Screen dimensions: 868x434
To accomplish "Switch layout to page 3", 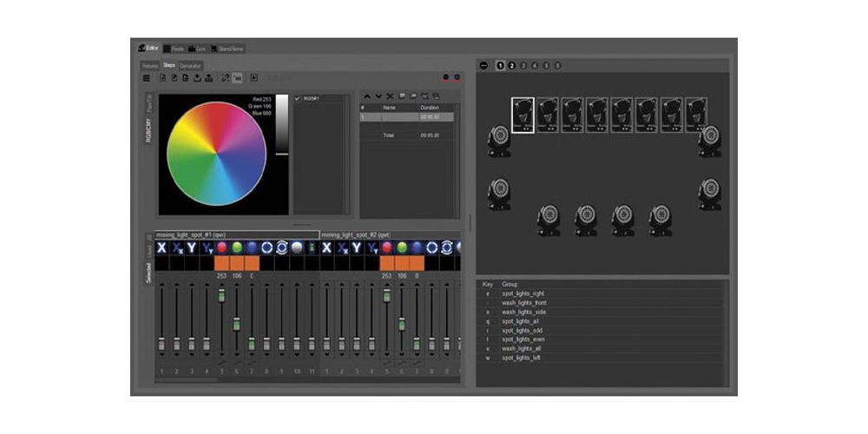I will (x=523, y=65).
